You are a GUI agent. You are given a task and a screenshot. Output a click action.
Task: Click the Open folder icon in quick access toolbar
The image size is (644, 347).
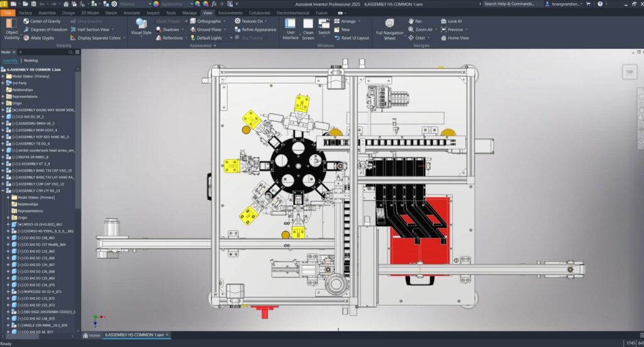[25, 4]
